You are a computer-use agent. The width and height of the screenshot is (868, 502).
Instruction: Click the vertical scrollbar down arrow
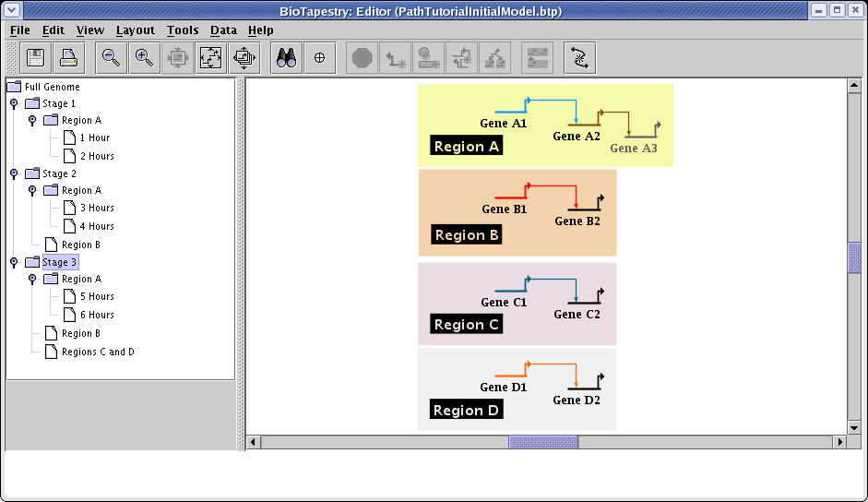854,426
